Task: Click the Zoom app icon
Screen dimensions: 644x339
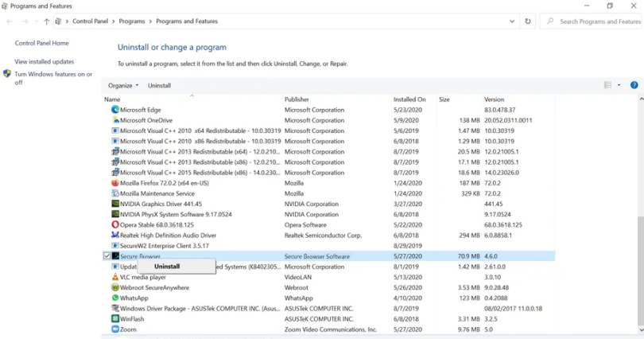Action: click(115, 329)
